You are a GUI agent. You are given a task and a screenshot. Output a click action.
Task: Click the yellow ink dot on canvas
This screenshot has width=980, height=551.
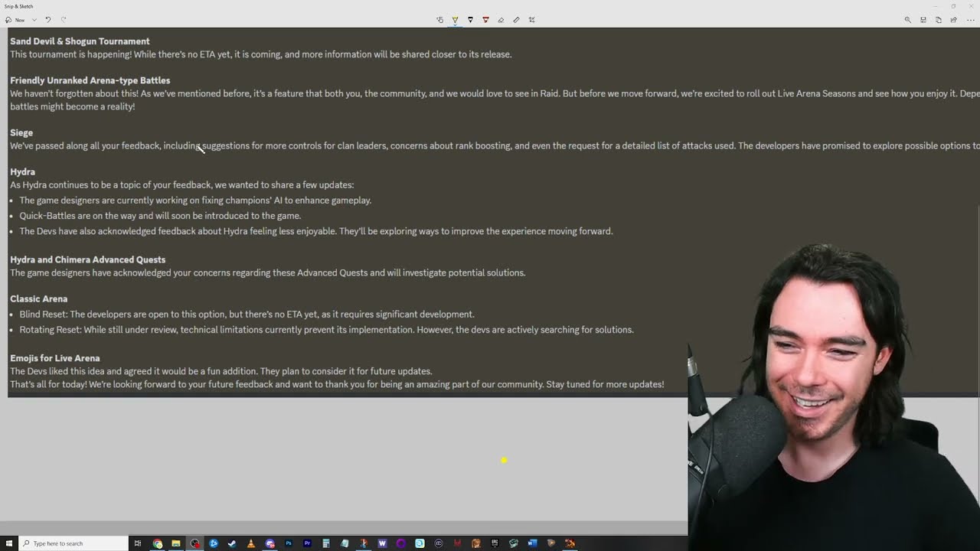pos(504,460)
